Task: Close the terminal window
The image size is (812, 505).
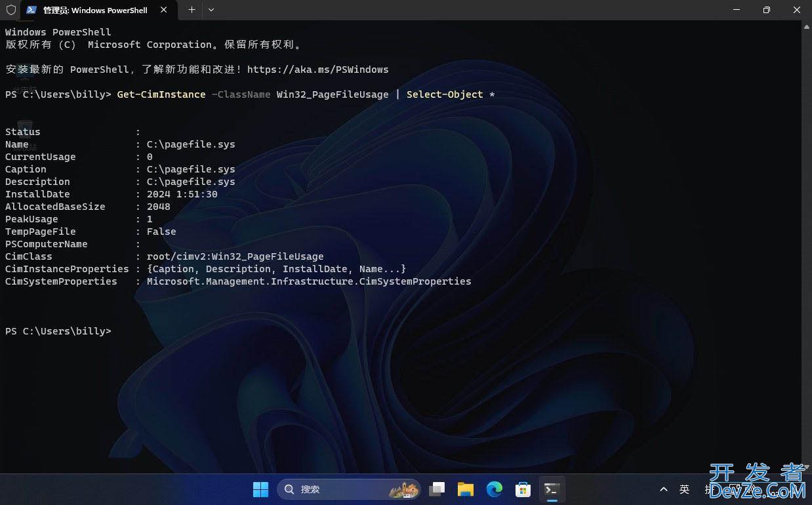Action: 797,10
